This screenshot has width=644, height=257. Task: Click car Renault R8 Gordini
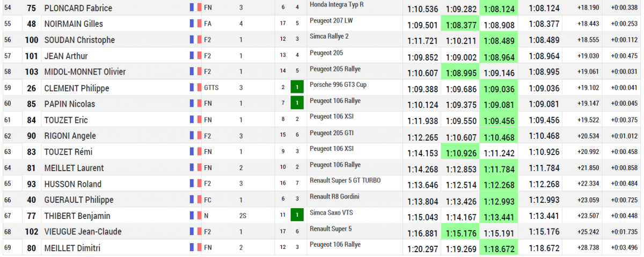pos(335,196)
